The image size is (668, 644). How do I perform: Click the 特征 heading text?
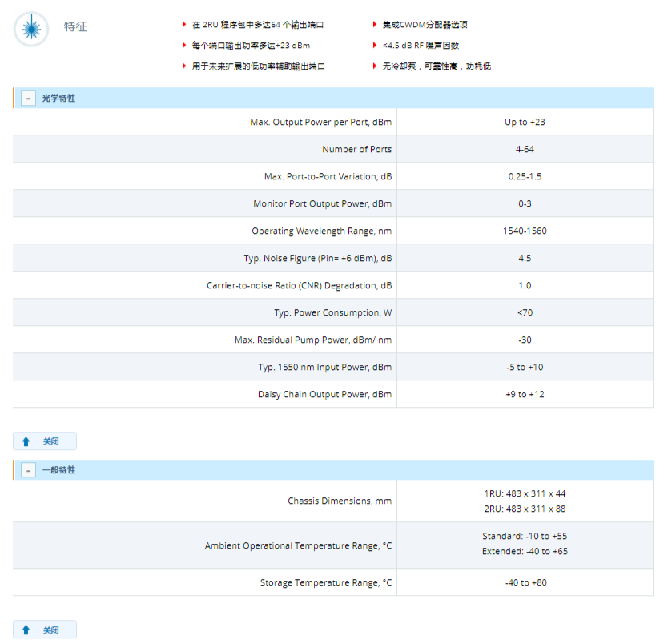pos(75,27)
